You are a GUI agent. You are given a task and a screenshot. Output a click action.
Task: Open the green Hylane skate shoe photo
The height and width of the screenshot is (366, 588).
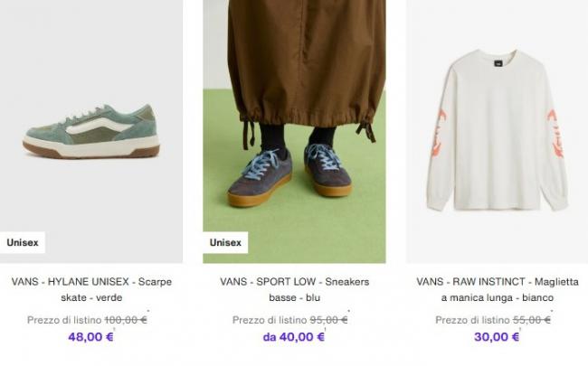(91, 131)
